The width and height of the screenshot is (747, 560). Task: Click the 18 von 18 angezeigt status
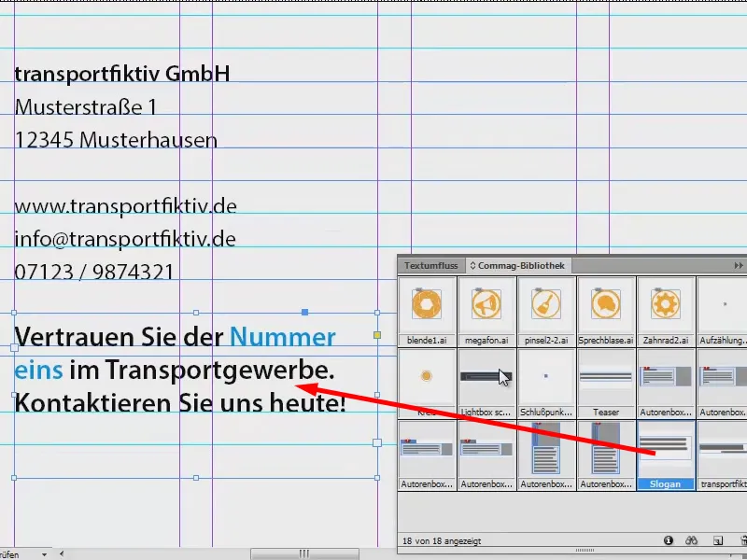(x=442, y=541)
